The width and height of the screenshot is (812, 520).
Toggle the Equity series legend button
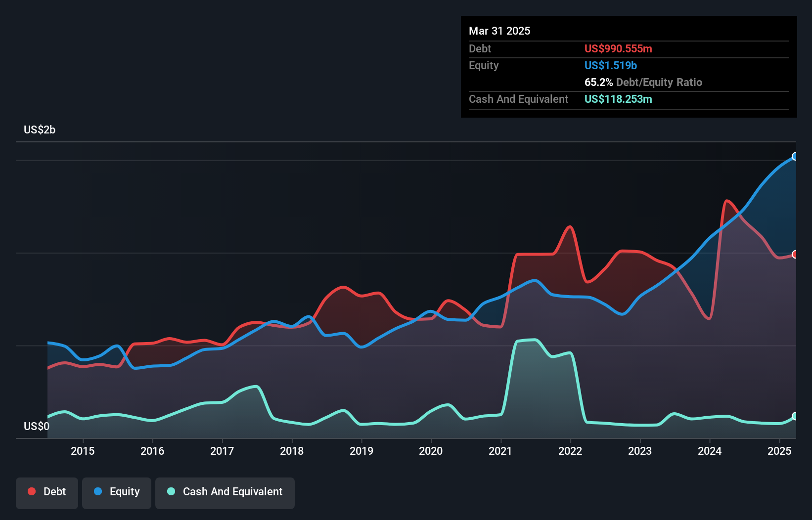point(117,493)
